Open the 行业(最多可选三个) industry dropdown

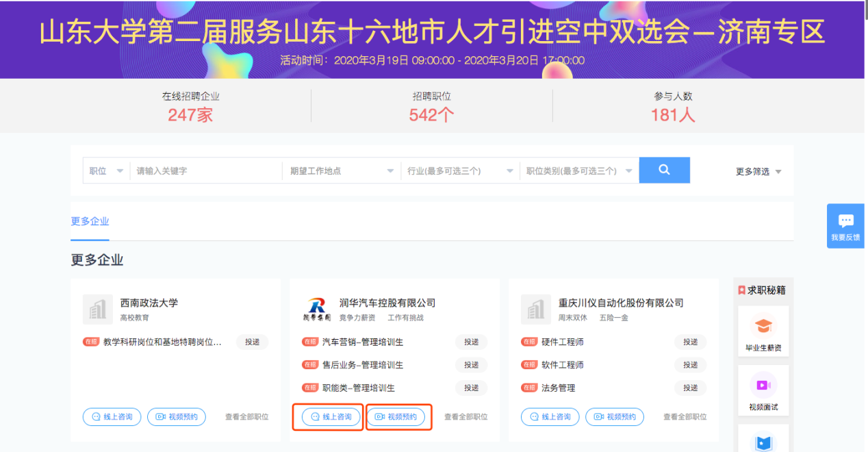(460, 171)
